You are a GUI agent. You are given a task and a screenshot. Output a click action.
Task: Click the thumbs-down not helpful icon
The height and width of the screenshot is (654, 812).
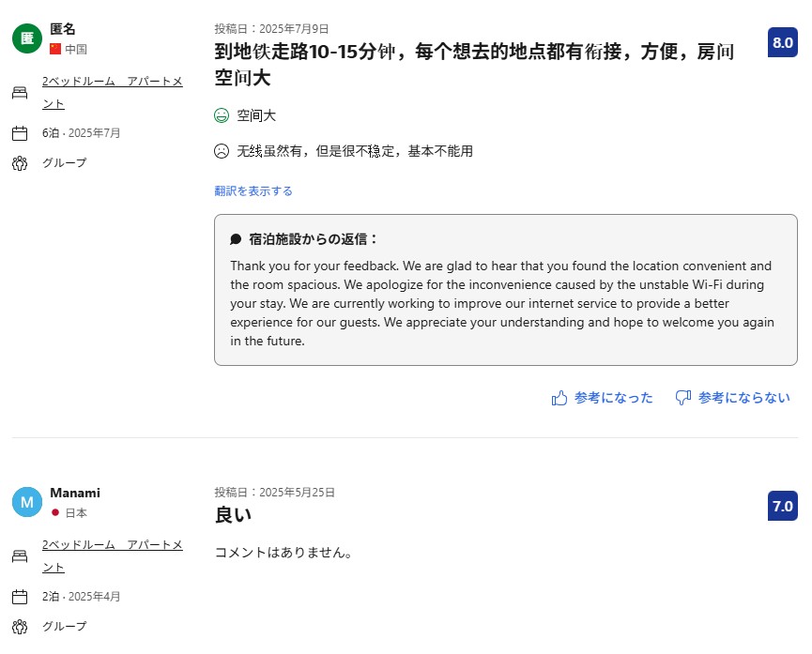[683, 398]
